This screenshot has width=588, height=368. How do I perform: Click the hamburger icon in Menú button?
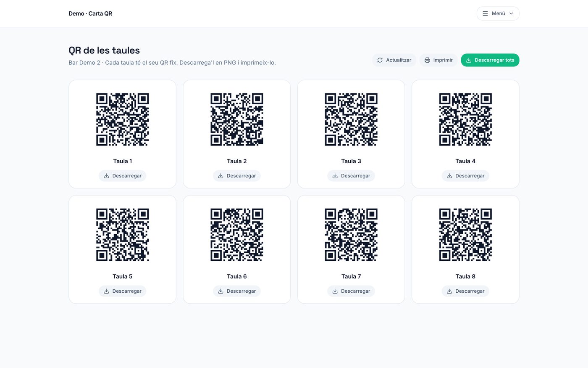pyautogui.click(x=485, y=13)
